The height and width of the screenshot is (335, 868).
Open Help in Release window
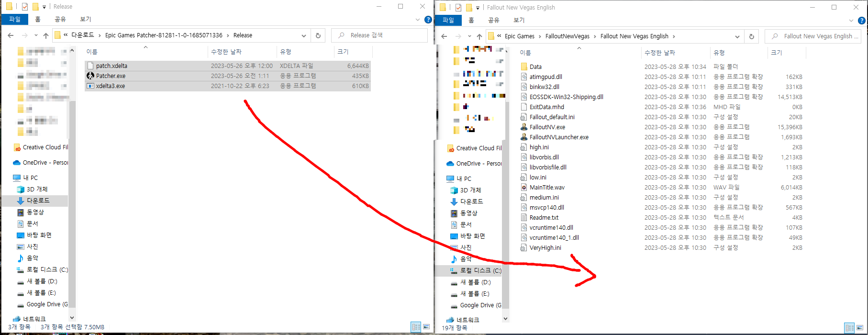click(x=428, y=20)
